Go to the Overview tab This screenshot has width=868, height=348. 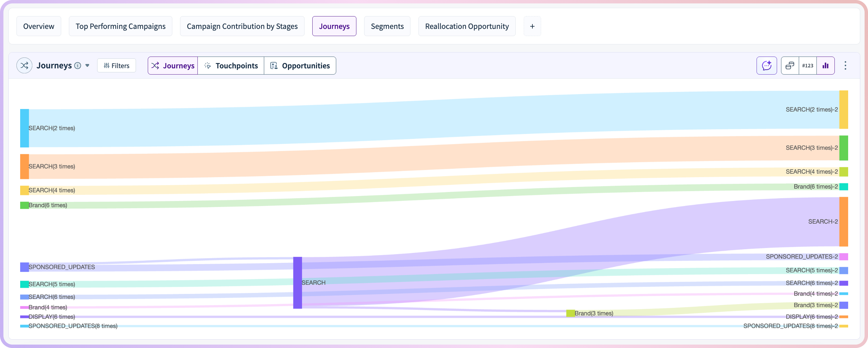point(39,26)
